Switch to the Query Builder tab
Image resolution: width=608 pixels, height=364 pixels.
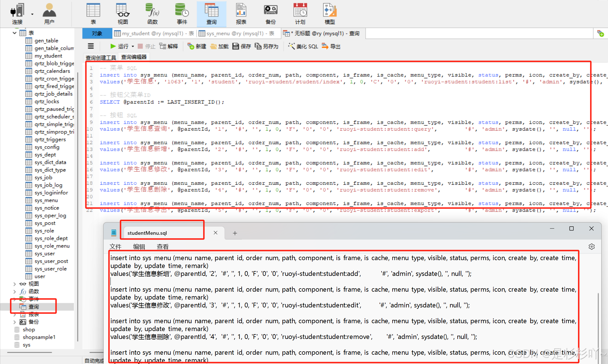pos(101,57)
